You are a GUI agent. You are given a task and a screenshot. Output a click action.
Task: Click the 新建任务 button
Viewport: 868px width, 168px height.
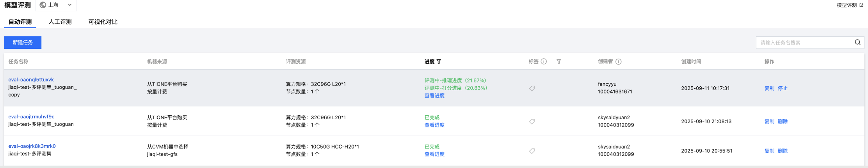coord(23,43)
